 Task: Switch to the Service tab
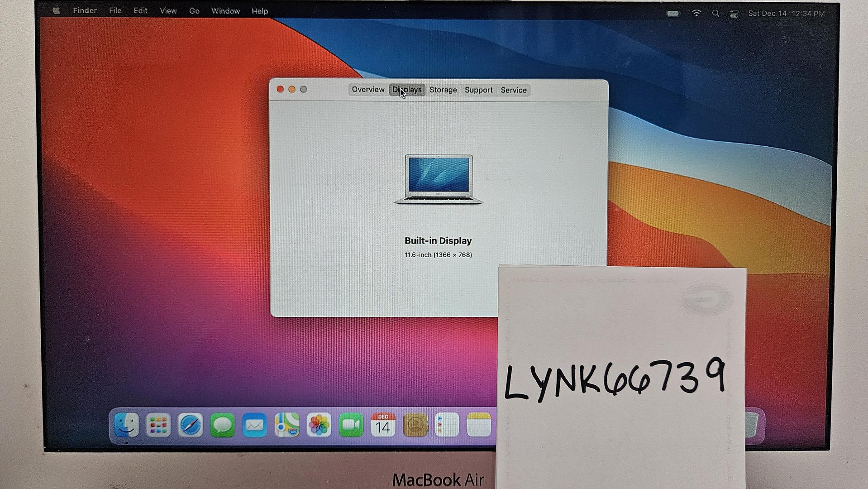click(514, 90)
